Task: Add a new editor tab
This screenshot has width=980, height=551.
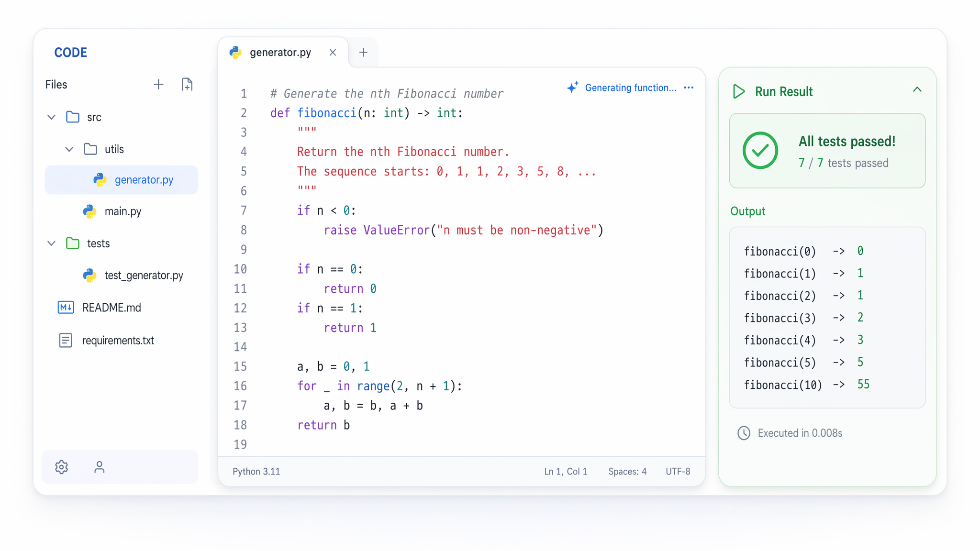Action: 363,53
